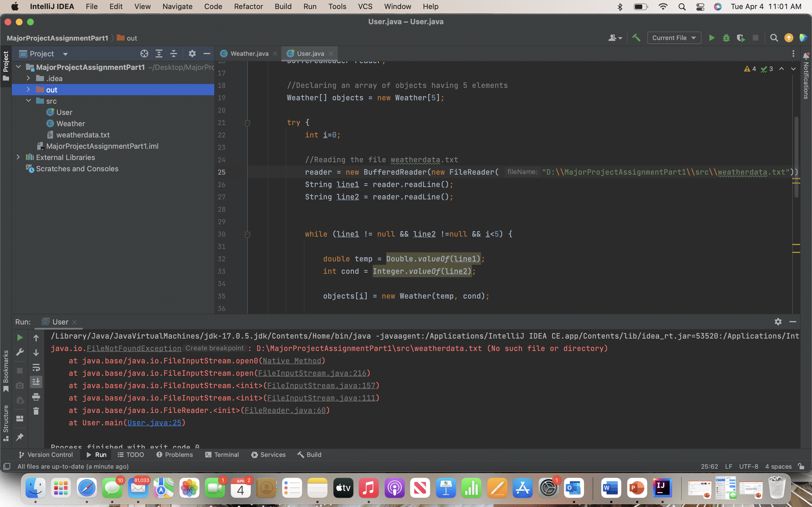Screen dimensions: 812x507
Task: Click the Print output icon
Action: pyautogui.click(x=36, y=397)
